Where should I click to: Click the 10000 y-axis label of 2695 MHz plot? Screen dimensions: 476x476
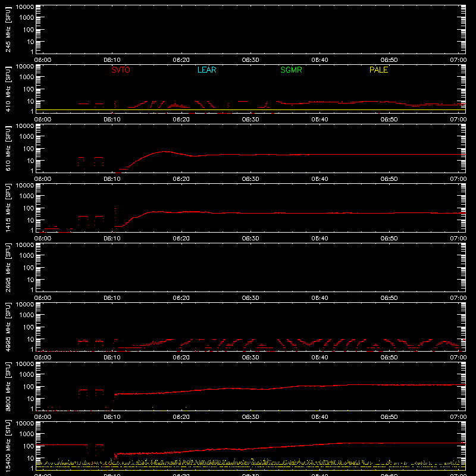(25, 245)
